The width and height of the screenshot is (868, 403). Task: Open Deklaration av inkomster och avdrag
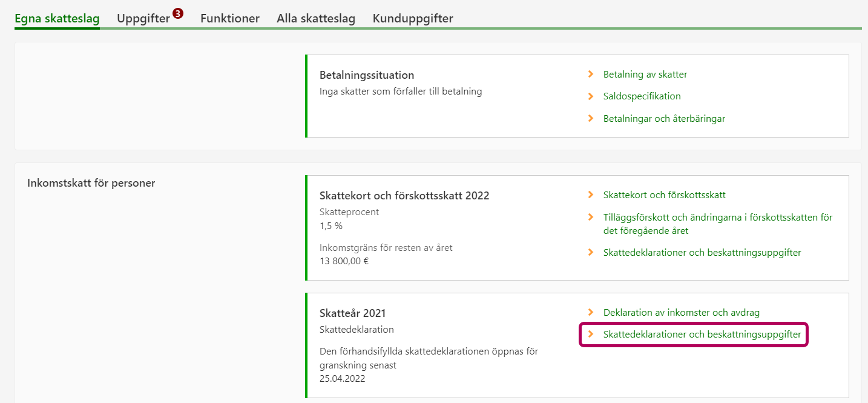tap(681, 313)
